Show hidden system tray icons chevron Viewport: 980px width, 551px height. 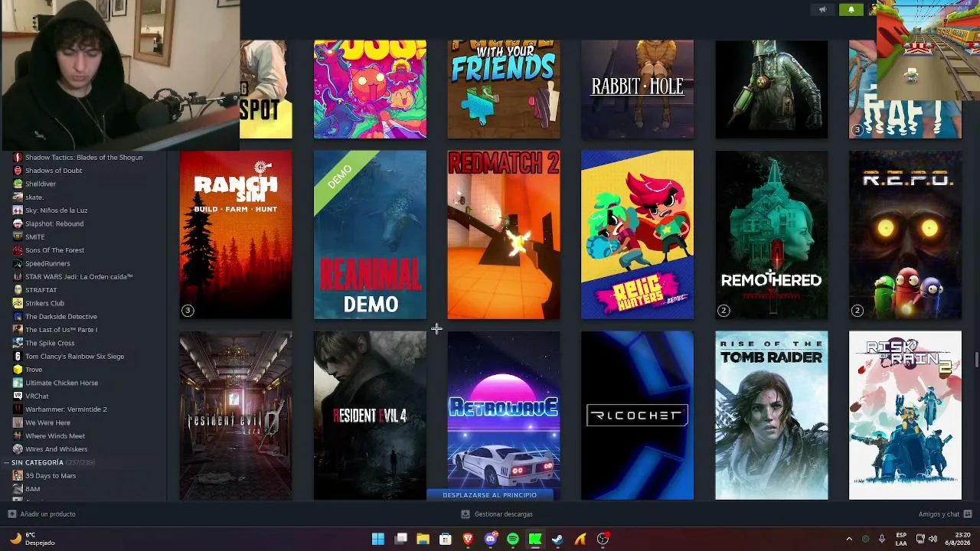pos(849,539)
